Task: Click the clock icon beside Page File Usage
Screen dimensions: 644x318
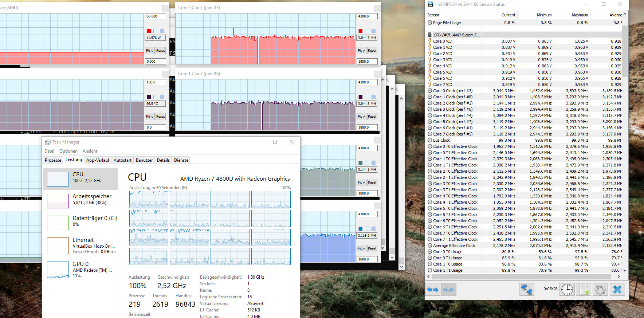Action: click(x=430, y=23)
